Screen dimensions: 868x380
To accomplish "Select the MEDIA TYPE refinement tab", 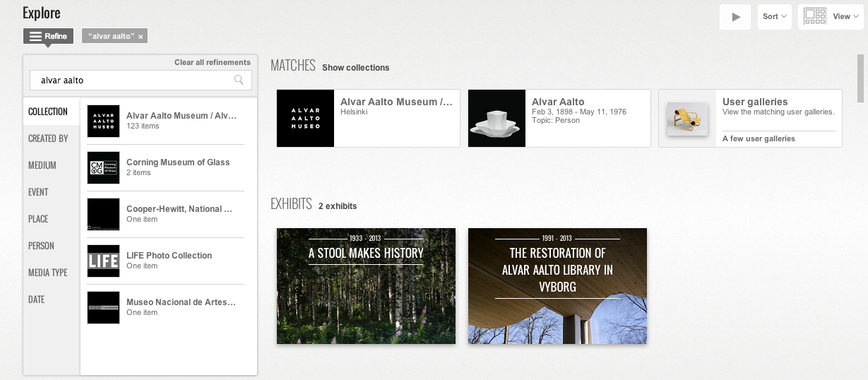I will click(x=52, y=273).
